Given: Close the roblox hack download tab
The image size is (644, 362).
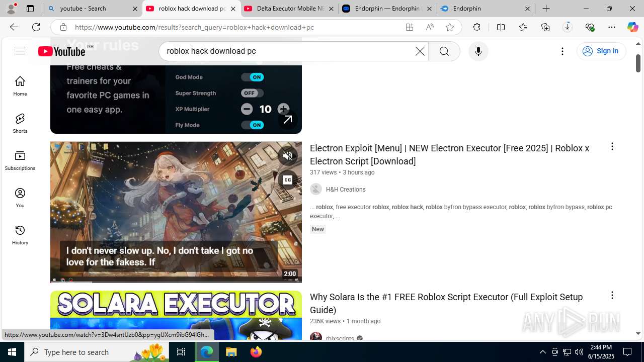Looking at the screenshot, I should [233, 9].
